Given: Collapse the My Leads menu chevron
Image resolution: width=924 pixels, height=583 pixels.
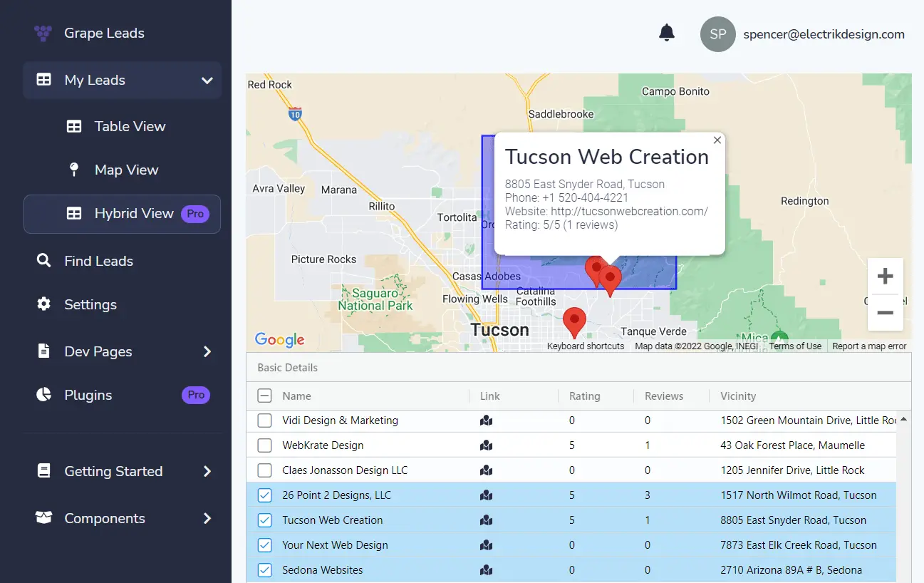Looking at the screenshot, I should (x=207, y=81).
